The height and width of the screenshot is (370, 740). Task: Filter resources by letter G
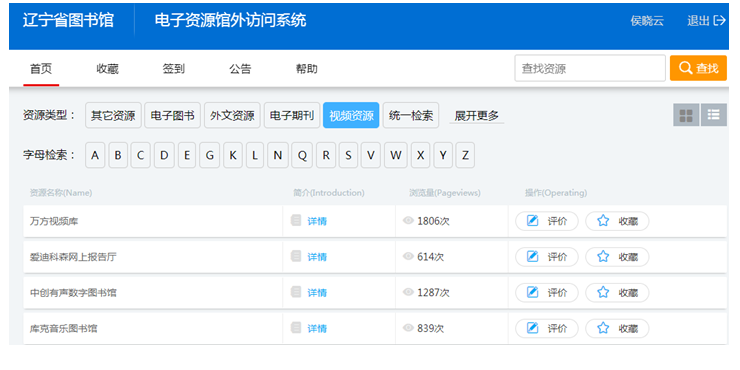[x=210, y=155]
